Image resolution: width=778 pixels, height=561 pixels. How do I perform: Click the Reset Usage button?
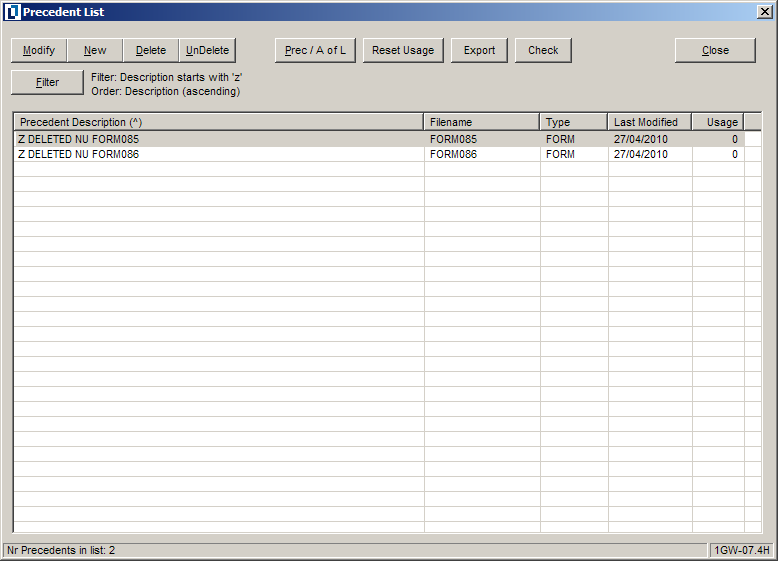[403, 50]
